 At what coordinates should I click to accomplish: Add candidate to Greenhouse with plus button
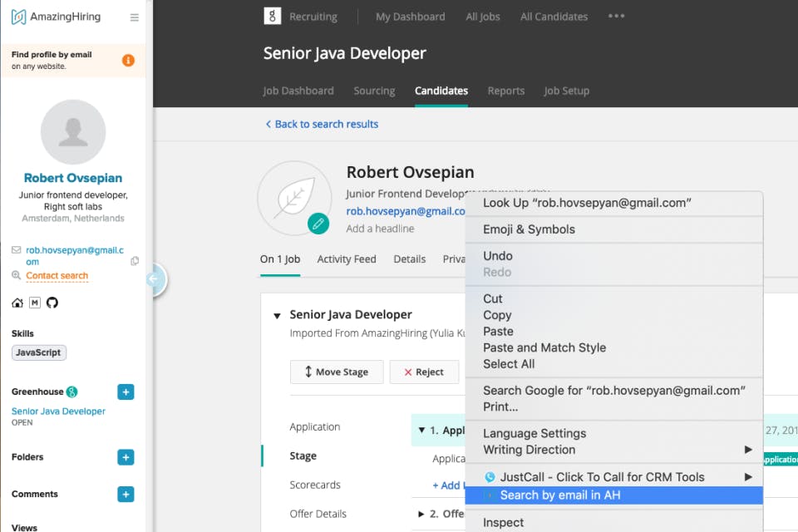[126, 392]
